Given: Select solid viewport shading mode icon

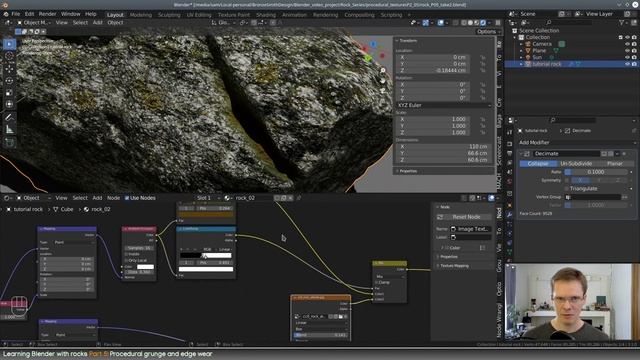Looking at the screenshot, I should (x=470, y=23).
